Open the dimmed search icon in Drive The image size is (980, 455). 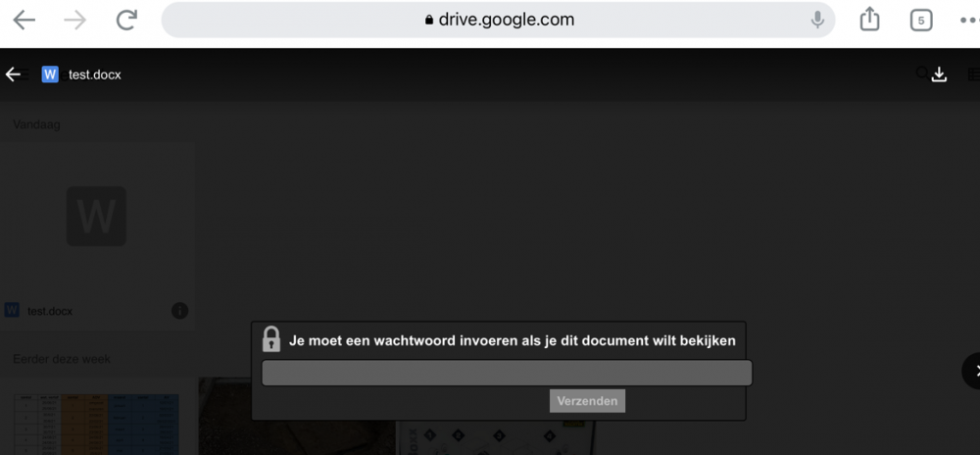[922, 74]
